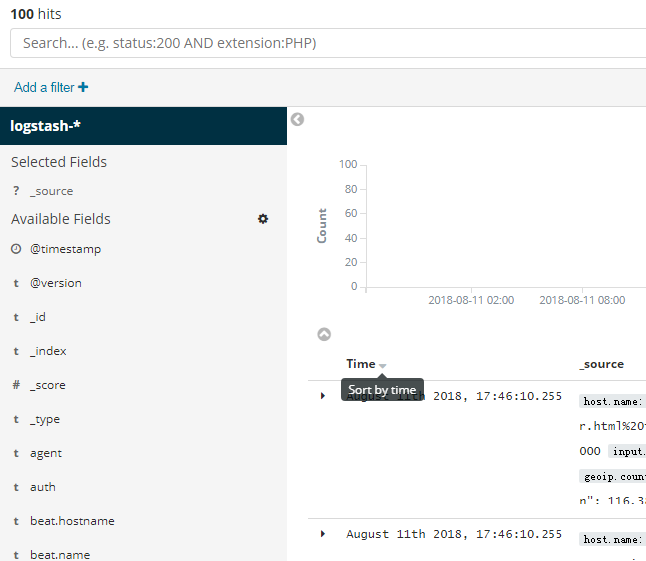The image size is (646, 561).
Task: Click the plus icon next to Add a filter
Action: [83, 87]
